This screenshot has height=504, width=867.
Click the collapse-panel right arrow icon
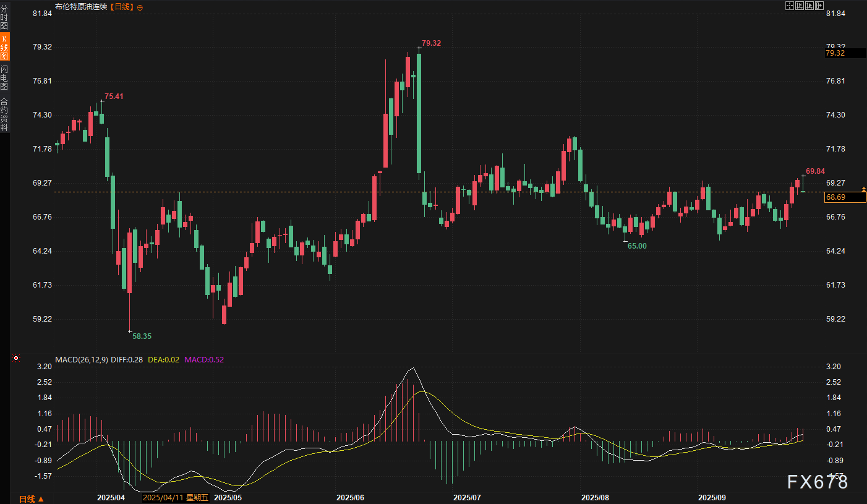819,6
